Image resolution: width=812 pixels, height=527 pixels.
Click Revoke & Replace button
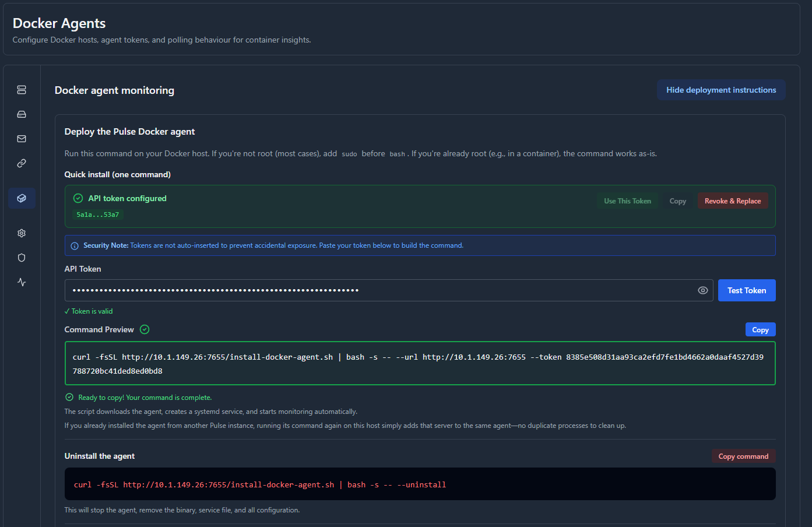[733, 201]
